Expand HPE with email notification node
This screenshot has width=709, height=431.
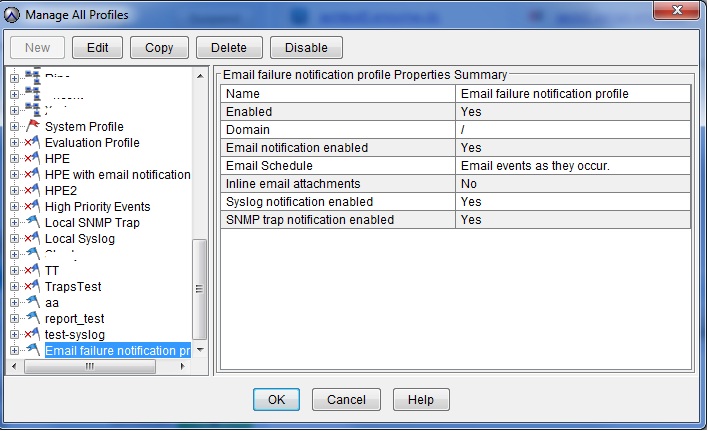click(14, 175)
